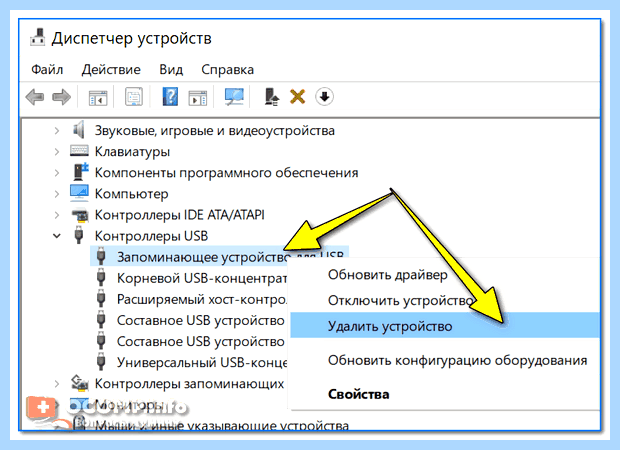Click the Back arrow toolbar icon
Viewport: 620px width, 450px height.
(x=35, y=96)
